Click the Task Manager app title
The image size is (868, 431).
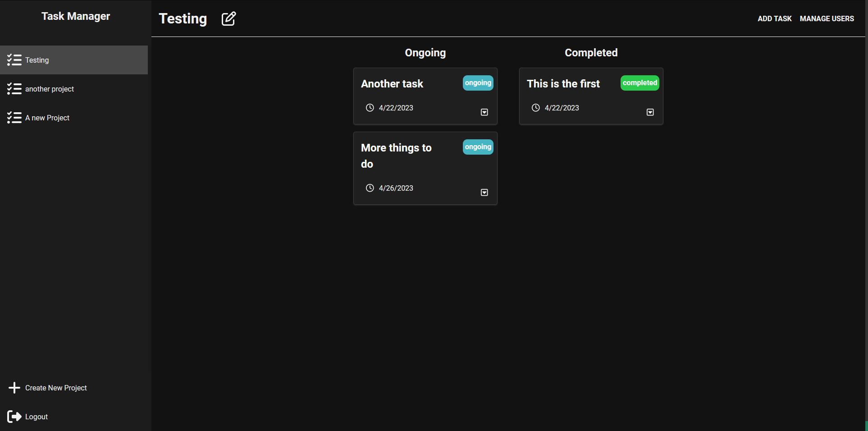click(76, 16)
